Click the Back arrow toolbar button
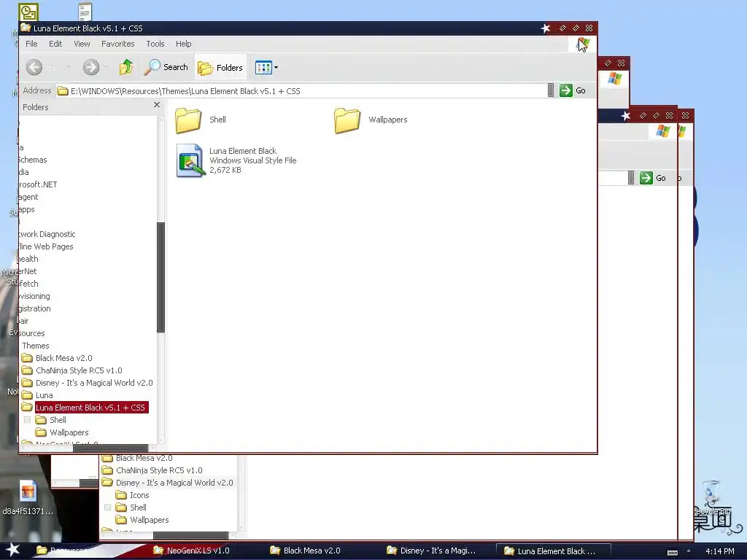This screenshot has height=560, width=747. (34, 67)
